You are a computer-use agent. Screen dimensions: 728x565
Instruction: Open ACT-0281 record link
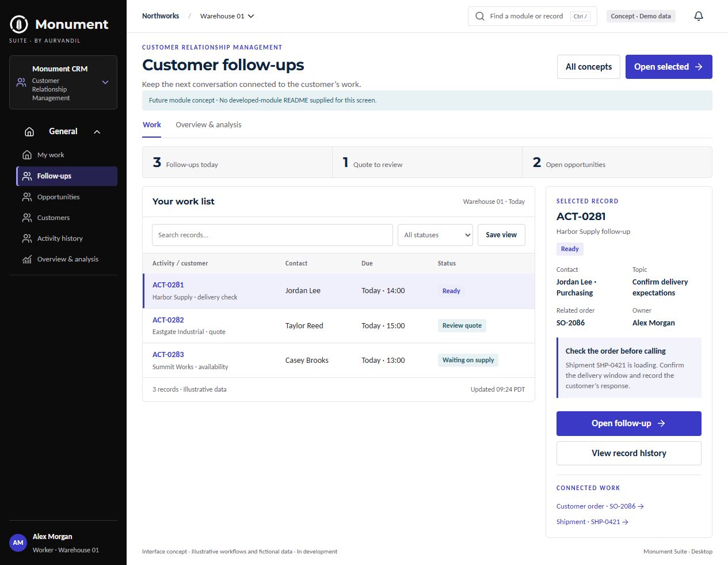(168, 285)
